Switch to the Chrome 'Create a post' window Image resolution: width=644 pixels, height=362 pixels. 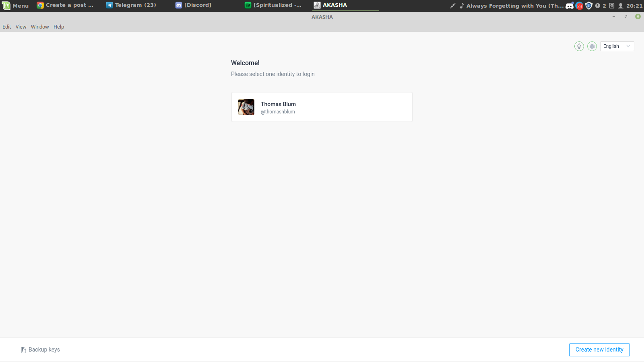click(x=65, y=5)
